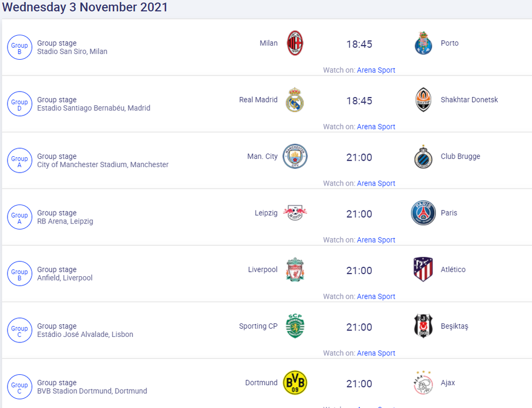Click the 21:00 time for Man. City match

359,157
